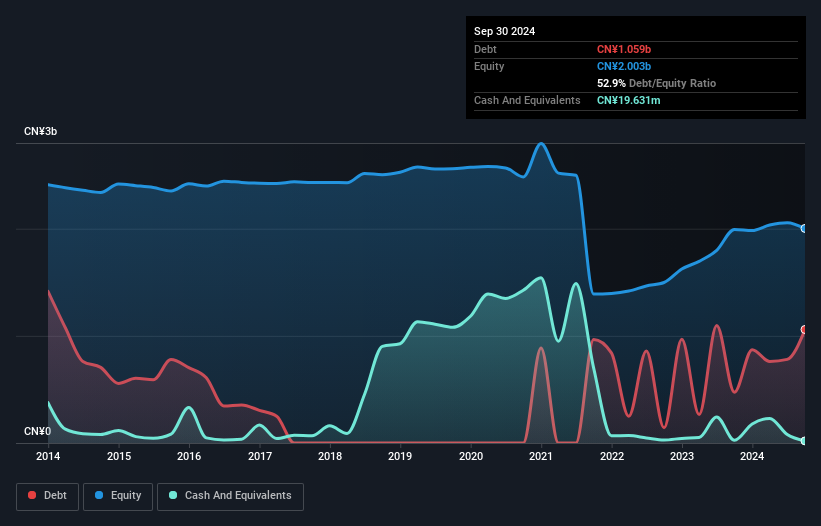Click the CN¥3b y-axis label

point(40,131)
